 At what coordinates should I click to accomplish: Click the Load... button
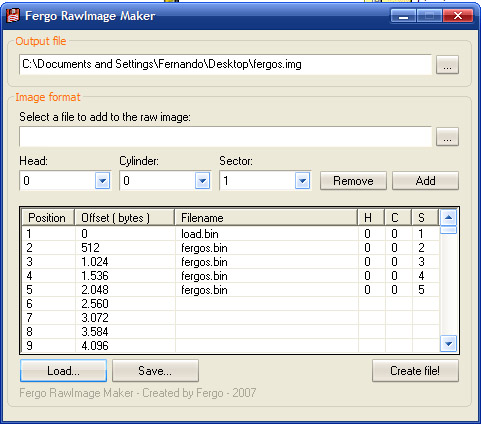(x=63, y=371)
